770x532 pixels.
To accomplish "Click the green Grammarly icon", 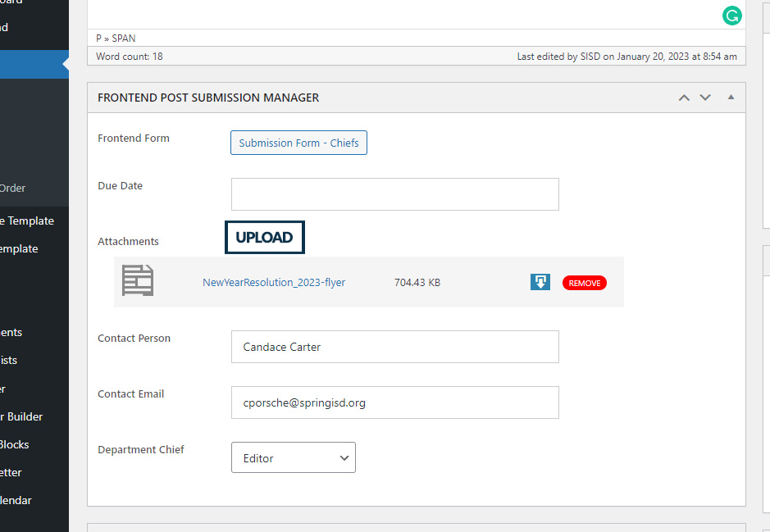I will [x=731, y=16].
